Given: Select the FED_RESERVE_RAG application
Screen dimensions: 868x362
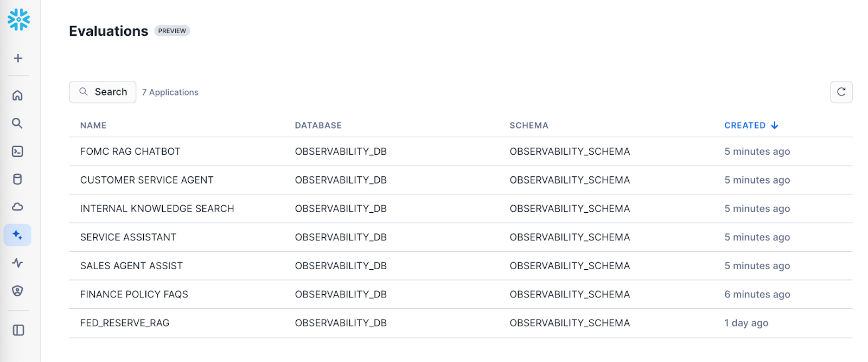Looking at the screenshot, I should pyautogui.click(x=125, y=323).
